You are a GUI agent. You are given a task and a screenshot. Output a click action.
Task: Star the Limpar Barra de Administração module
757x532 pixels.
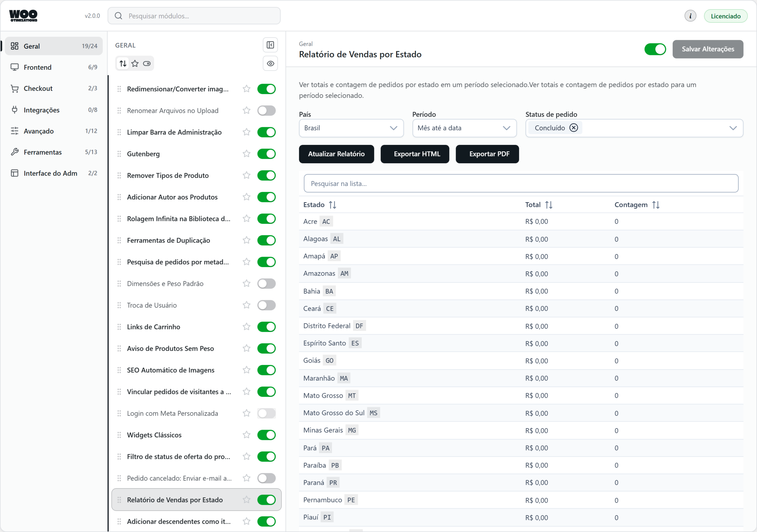[x=246, y=132]
